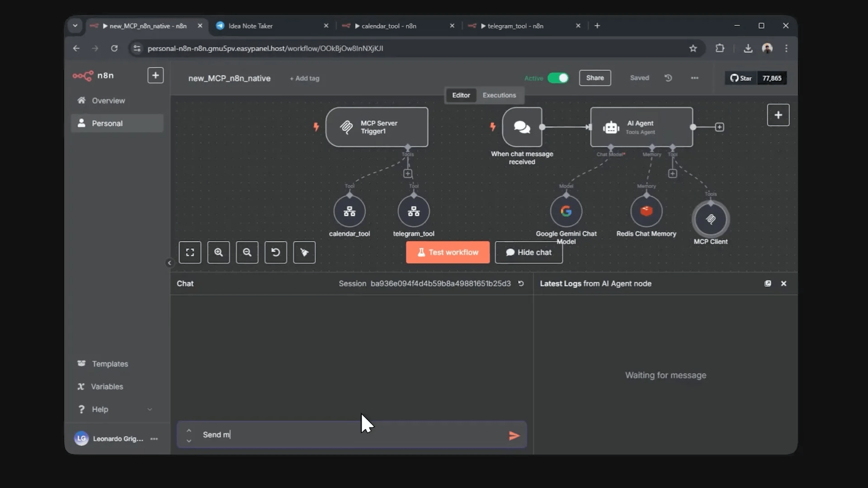This screenshot has width=868, height=488.
Task: Select the AI Agent node
Action: [642, 127]
